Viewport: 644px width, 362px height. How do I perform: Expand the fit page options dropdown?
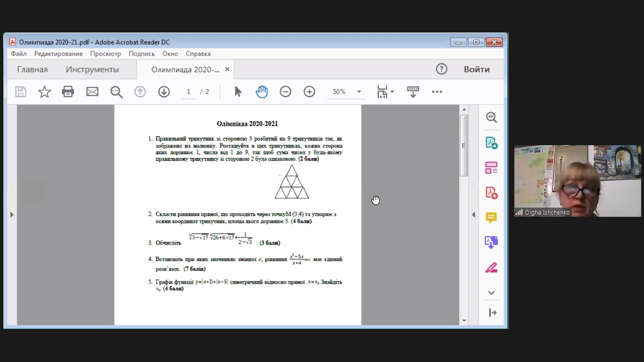pyautogui.click(x=392, y=92)
